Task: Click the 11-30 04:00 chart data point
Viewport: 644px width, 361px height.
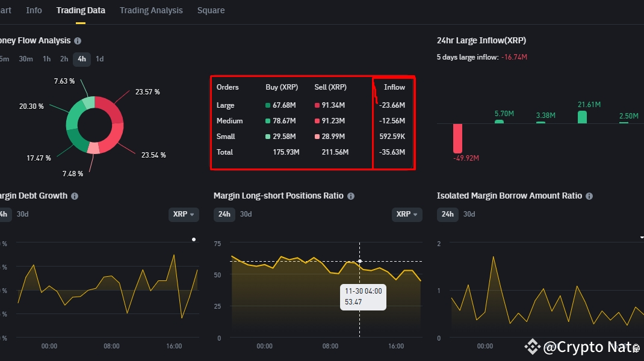Action: [360, 261]
